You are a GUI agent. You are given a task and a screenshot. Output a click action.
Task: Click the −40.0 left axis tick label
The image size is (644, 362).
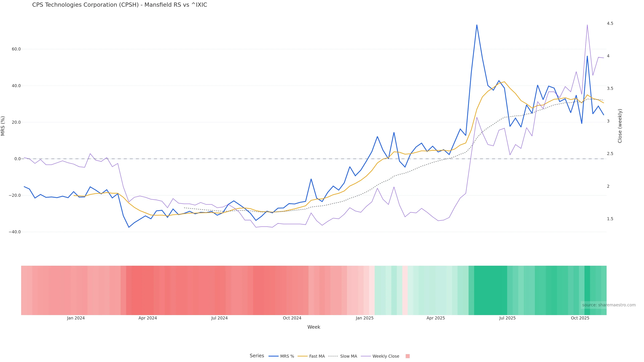15,232
